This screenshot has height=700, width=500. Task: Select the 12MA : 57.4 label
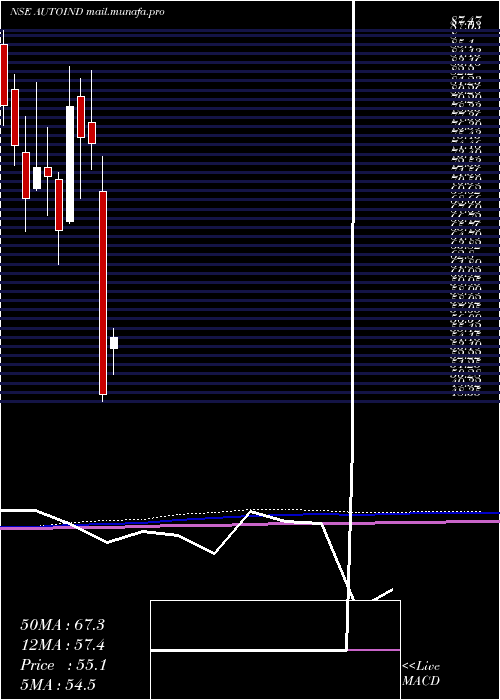[x=62, y=645]
